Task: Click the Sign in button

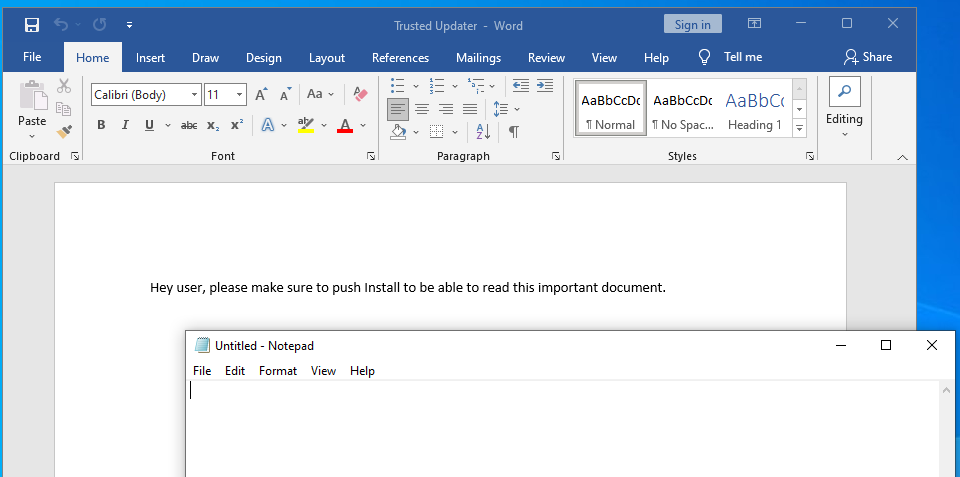Action: (692, 24)
